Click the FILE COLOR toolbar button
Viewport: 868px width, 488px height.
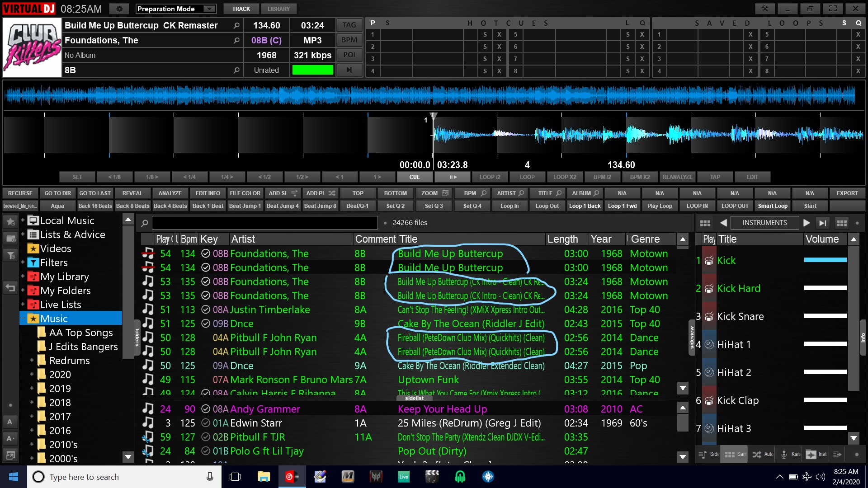coord(245,193)
